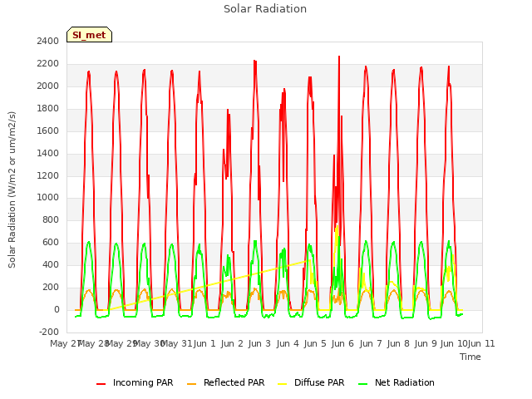
Task: Click the orange Reflected PAR legend swatch
Action: 192,384
